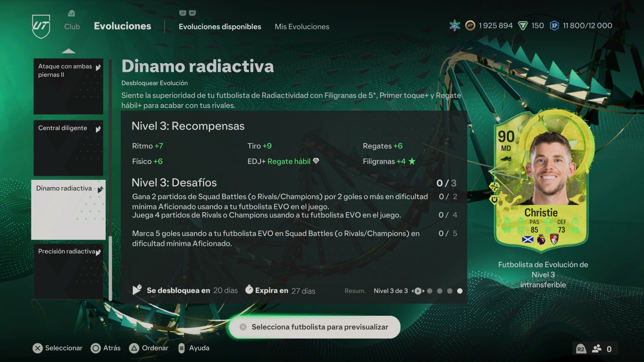This screenshot has width=644, height=362.
Task: Click the unlock flag icon near Se desbloquea
Action: [137, 290]
